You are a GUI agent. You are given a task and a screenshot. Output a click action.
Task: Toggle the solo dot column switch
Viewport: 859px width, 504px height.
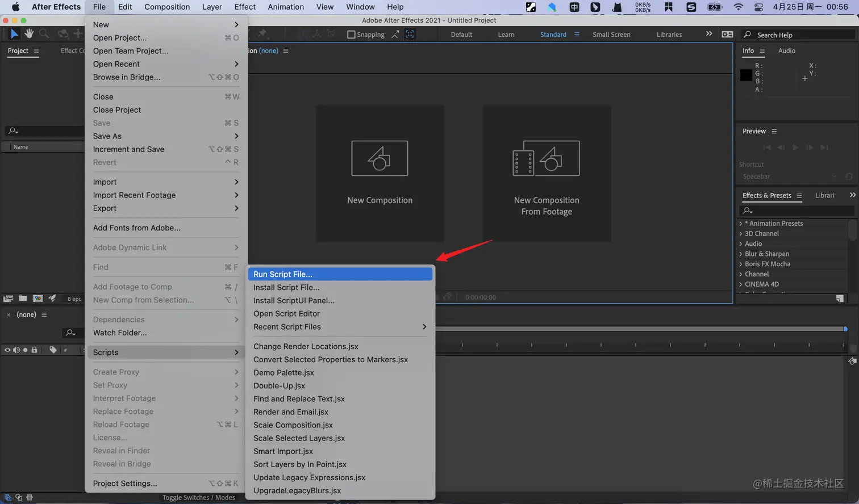25,350
